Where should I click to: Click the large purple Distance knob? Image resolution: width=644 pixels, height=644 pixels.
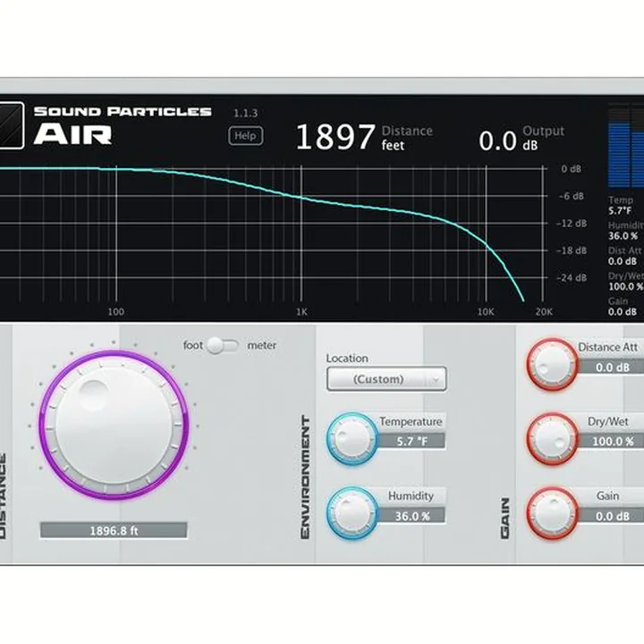pos(114,425)
